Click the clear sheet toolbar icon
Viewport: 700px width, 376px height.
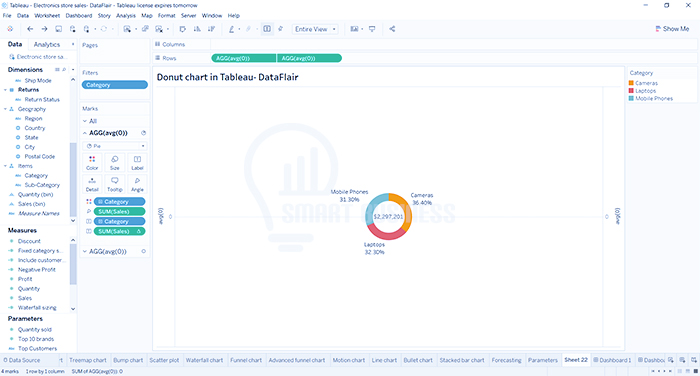159,29
